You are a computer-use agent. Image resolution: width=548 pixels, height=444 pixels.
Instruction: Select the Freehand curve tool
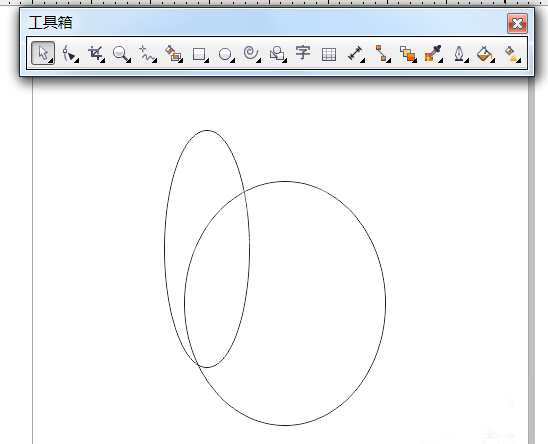[x=147, y=54]
